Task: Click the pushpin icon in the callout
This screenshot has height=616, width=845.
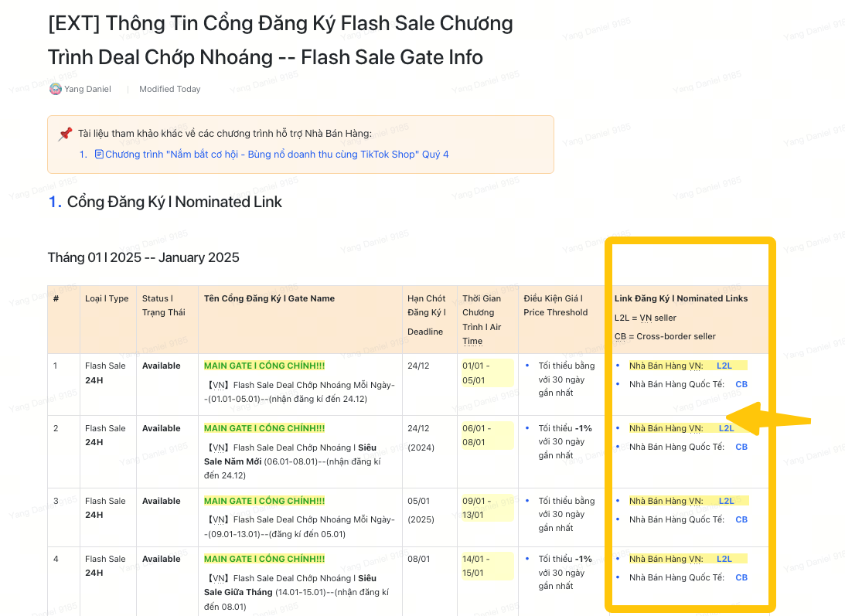Action: [x=66, y=134]
